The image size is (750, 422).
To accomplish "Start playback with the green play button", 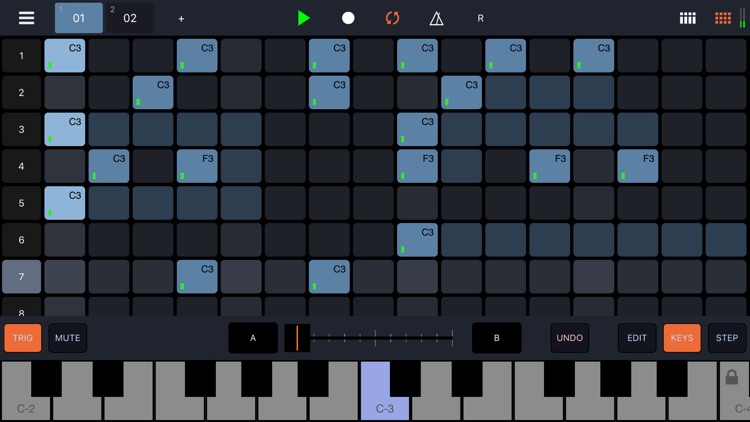I will pyautogui.click(x=303, y=18).
